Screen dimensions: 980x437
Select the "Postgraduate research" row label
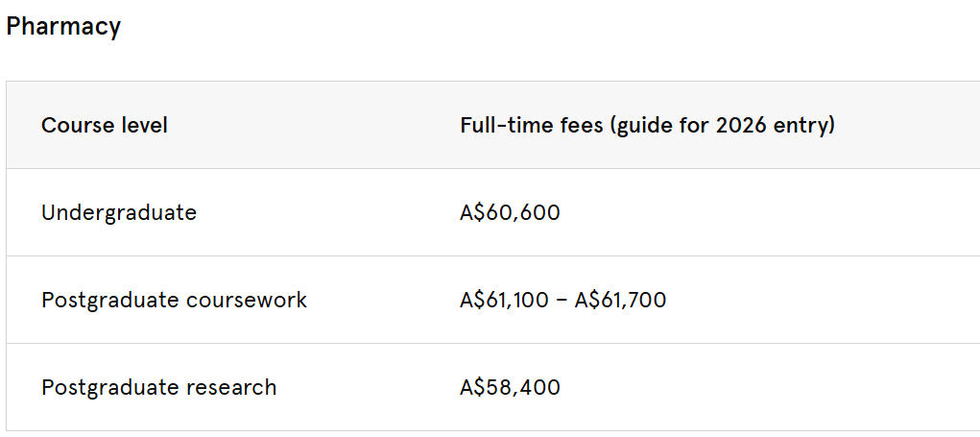pyautogui.click(x=158, y=387)
